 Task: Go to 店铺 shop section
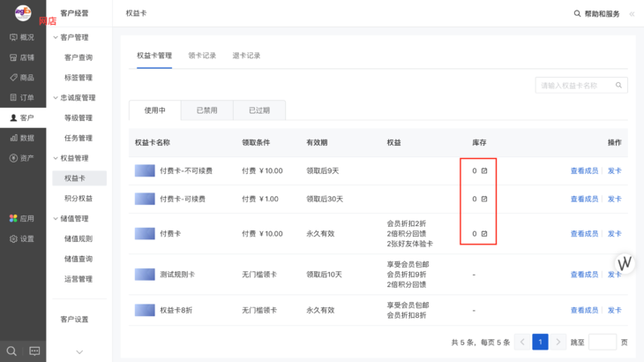click(x=22, y=57)
